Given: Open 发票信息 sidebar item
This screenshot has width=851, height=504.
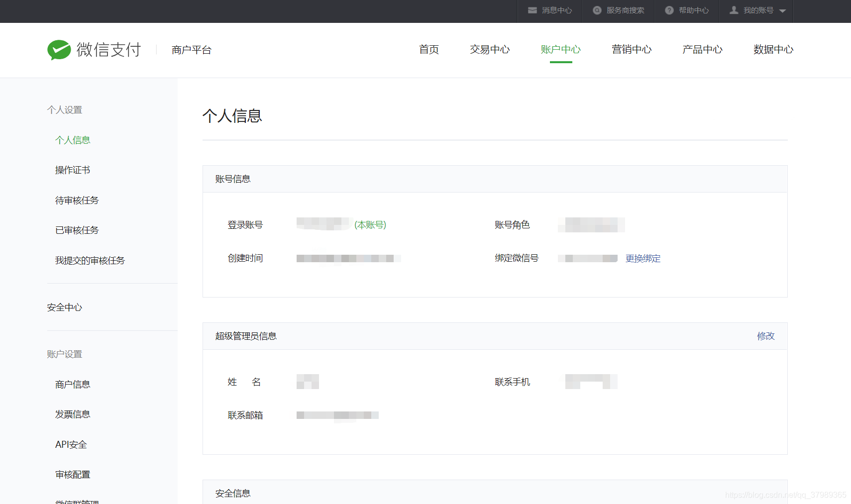Looking at the screenshot, I should click(73, 414).
